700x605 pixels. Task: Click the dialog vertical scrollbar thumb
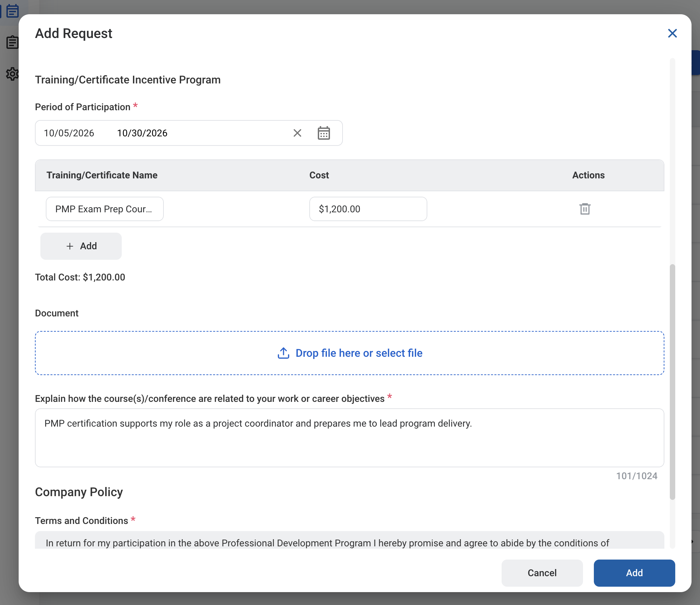(673, 382)
